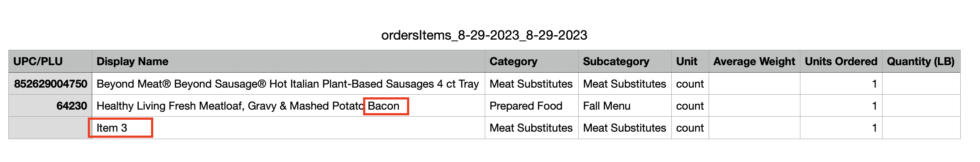Select the highlighted Bacon text

pos(384,106)
